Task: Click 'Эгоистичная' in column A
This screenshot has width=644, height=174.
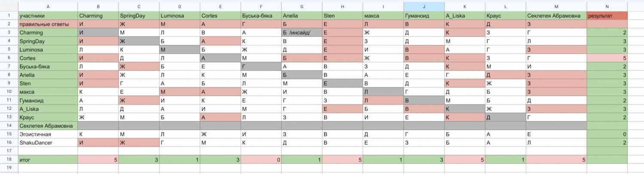Action: pyautogui.click(x=48, y=134)
